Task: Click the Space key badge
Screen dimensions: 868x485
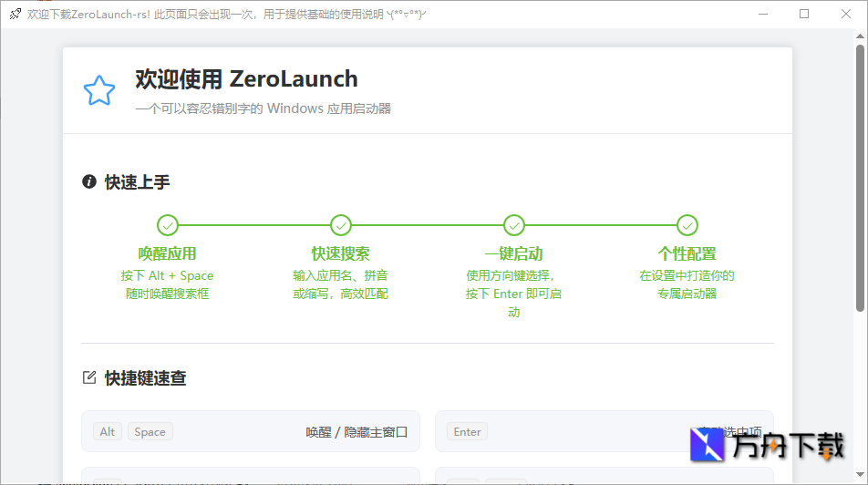Action: pos(150,432)
